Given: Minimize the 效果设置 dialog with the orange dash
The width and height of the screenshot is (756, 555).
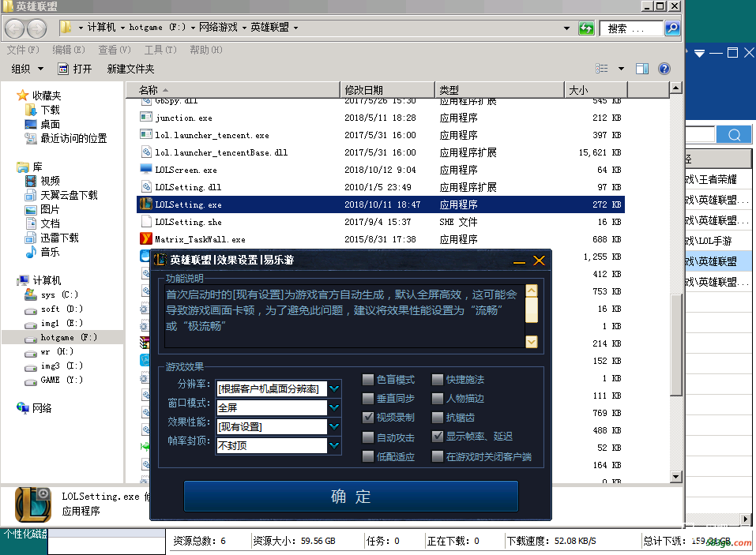Looking at the screenshot, I should [x=519, y=262].
